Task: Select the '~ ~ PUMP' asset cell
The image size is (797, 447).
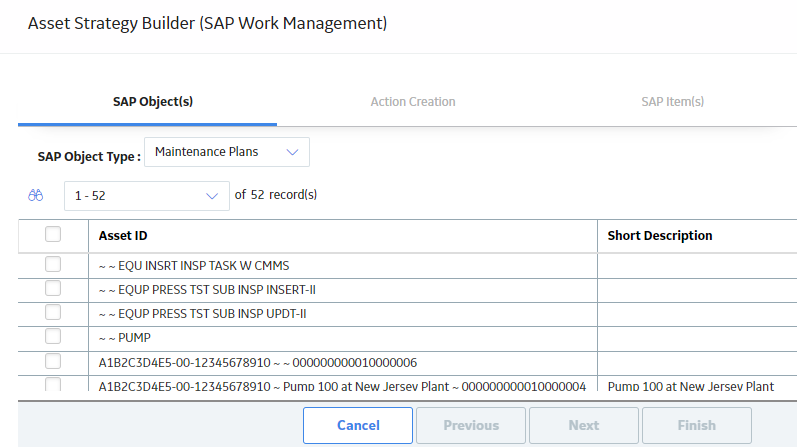Action: point(343,338)
